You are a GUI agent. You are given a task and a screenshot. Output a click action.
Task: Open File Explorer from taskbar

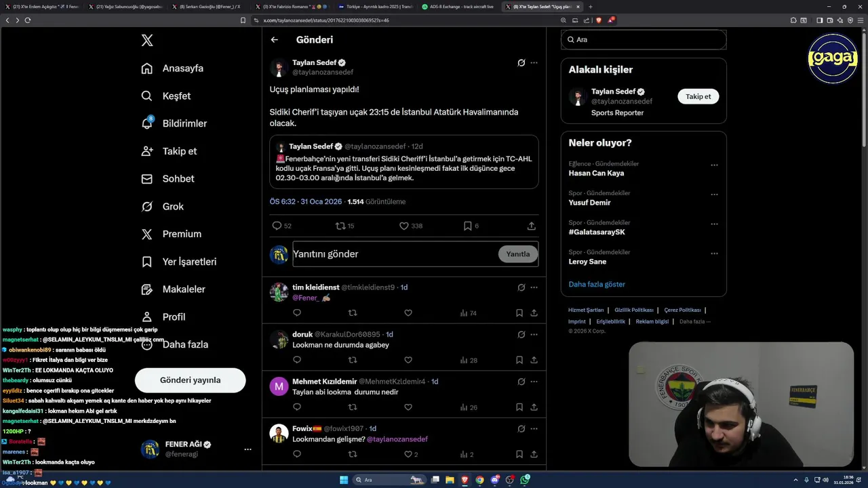450,480
